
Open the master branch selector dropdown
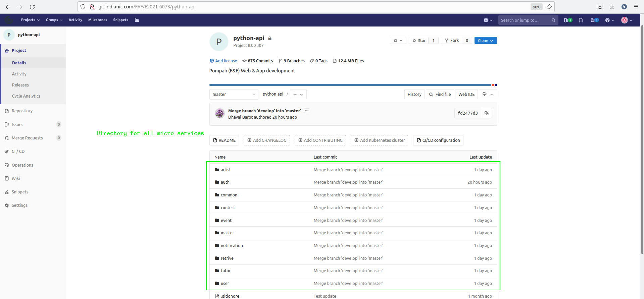click(234, 95)
